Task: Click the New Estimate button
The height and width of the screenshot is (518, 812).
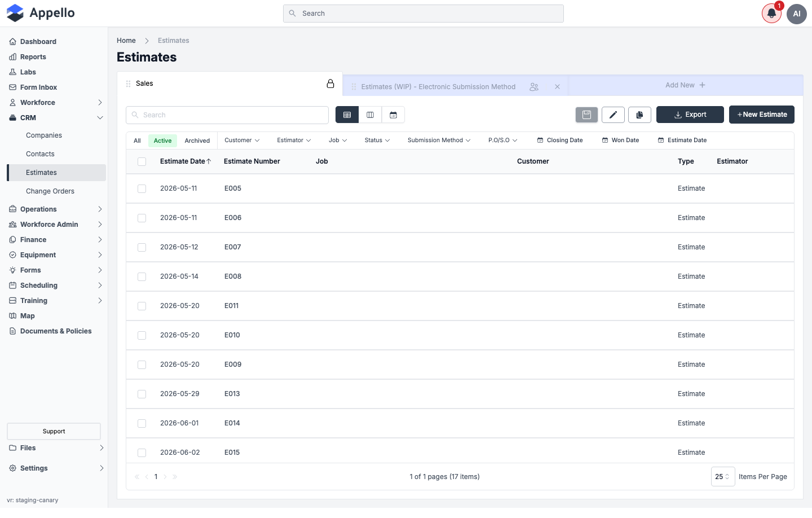Action: click(762, 115)
